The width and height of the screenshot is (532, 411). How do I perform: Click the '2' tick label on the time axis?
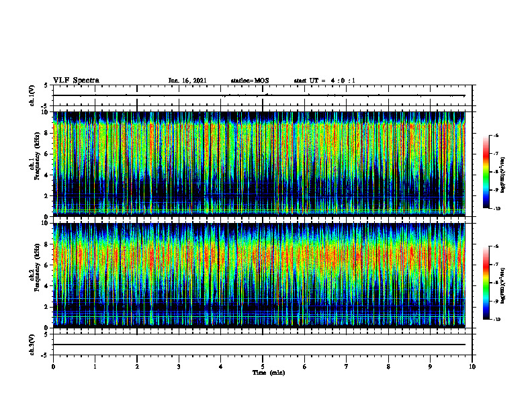click(137, 367)
